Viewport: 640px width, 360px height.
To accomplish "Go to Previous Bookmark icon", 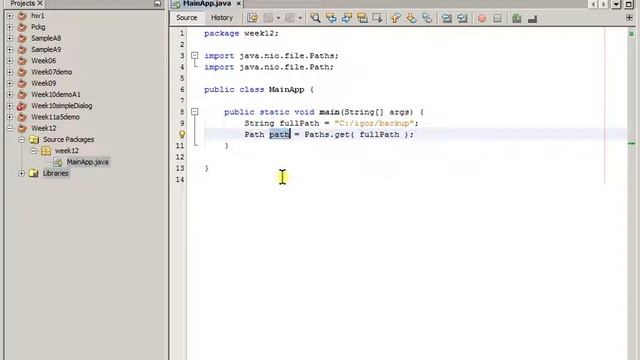I will click(x=396, y=18).
